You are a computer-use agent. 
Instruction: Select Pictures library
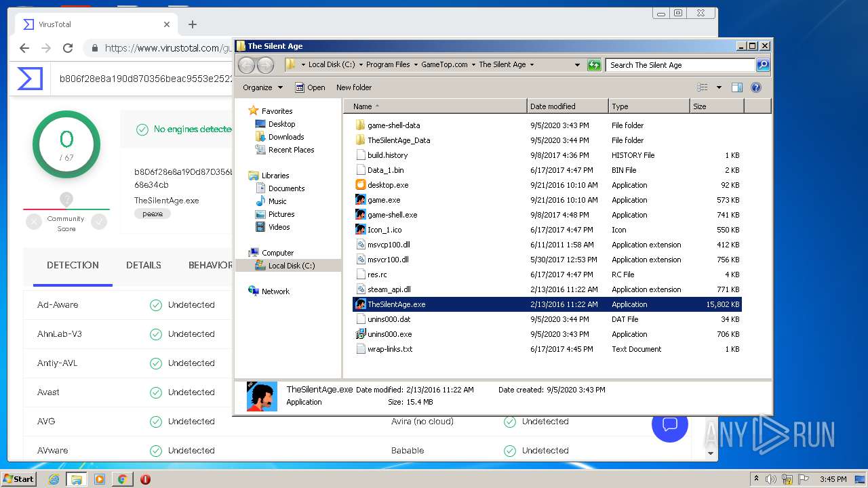click(275, 214)
